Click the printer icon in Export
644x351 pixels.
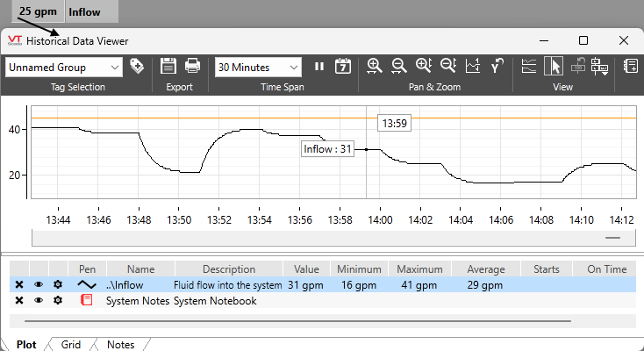click(x=192, y=67)
